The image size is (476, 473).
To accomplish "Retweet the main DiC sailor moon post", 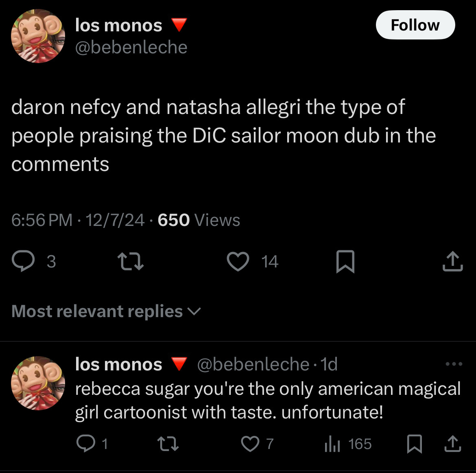I will [x=131, y=262].
